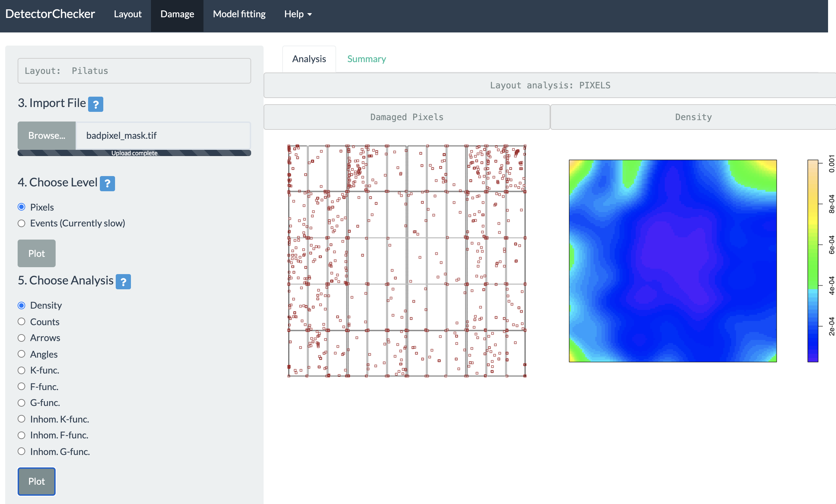Select the Counts analysis option
836x504 pixels.
21,322
